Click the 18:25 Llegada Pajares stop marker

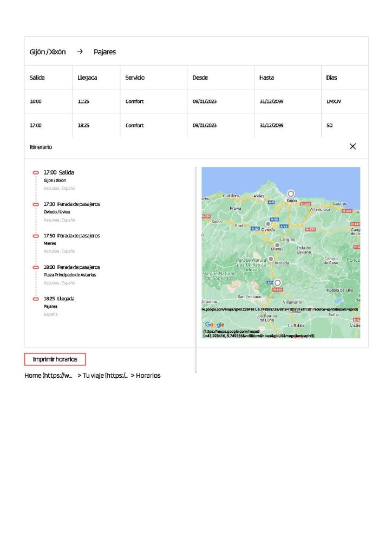(36, 299)
